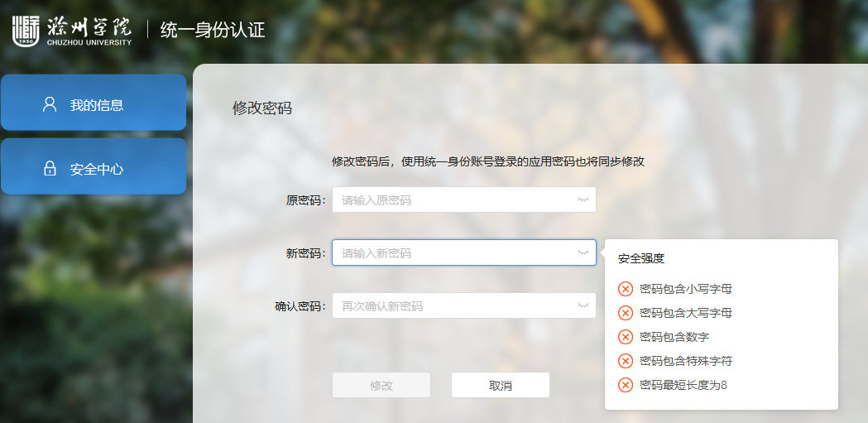The image size is (868, 423).
Task: Toggle visibility eye in 确认密码 field
Action: coord(583,305)
